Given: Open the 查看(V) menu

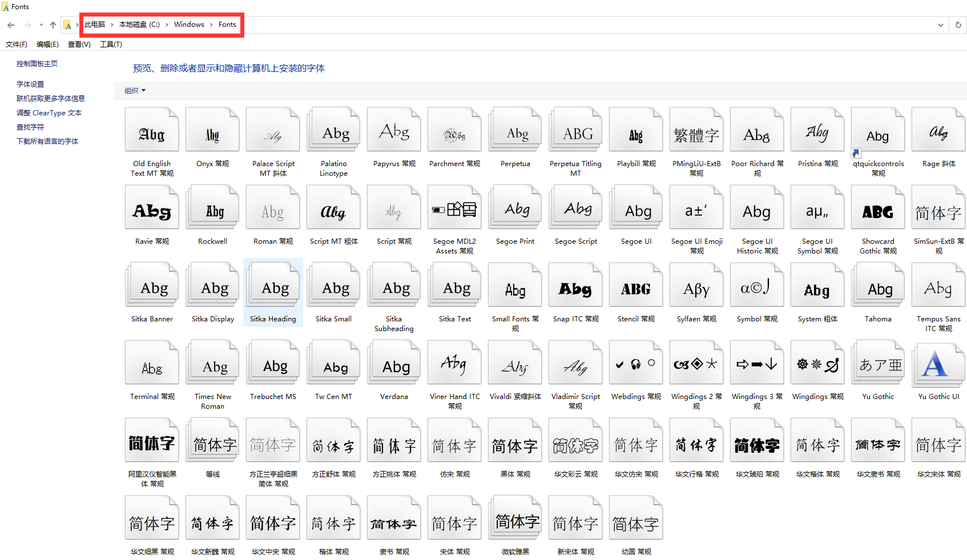Looking at the screenshot, I should pos(79,44).
